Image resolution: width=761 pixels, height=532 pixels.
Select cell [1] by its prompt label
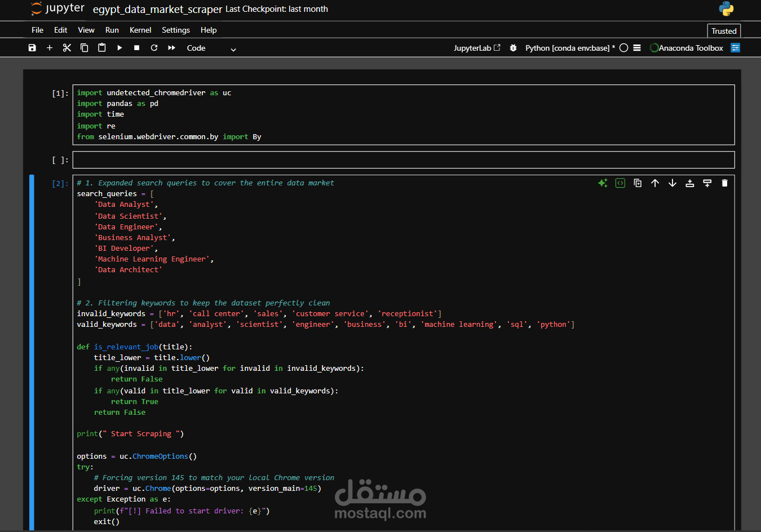[60, 94]
